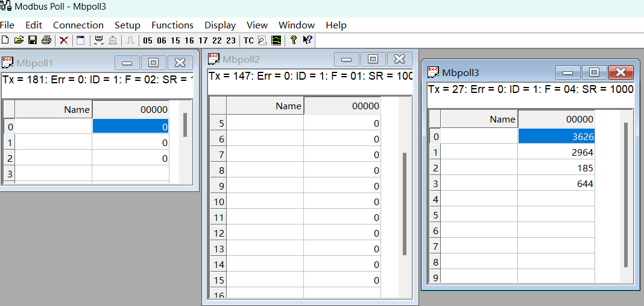Select row 5 value cell in Mbpoll2
This screenshot has width=644, height=306.
(x=343, y=123)
